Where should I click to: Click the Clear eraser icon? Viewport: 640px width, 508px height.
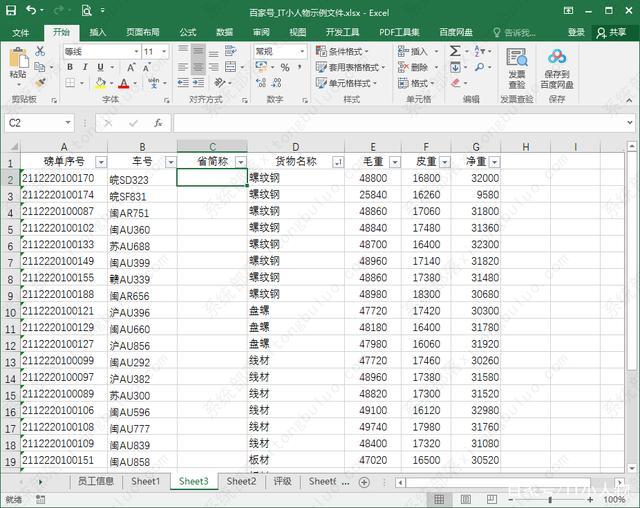click(456, 83)
